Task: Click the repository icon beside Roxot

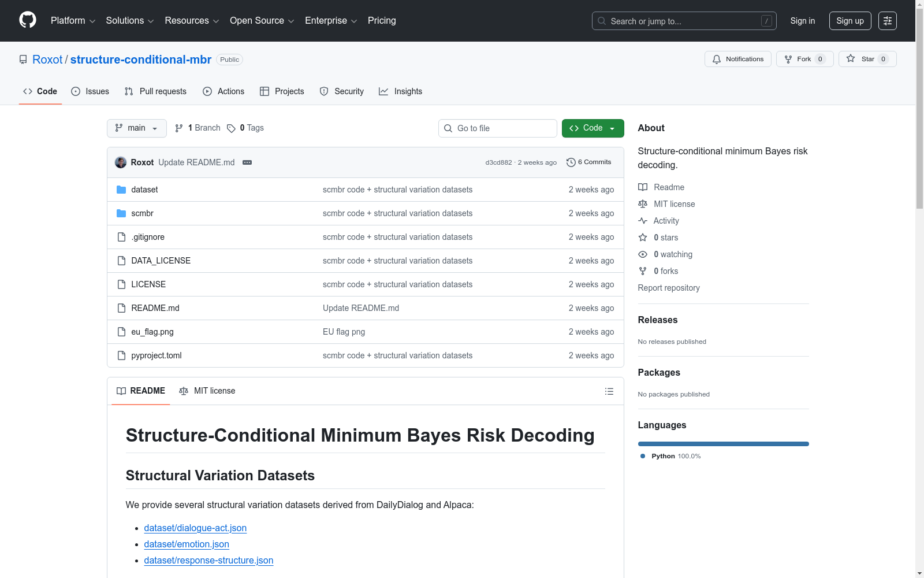Action: [x=23, y=60]
